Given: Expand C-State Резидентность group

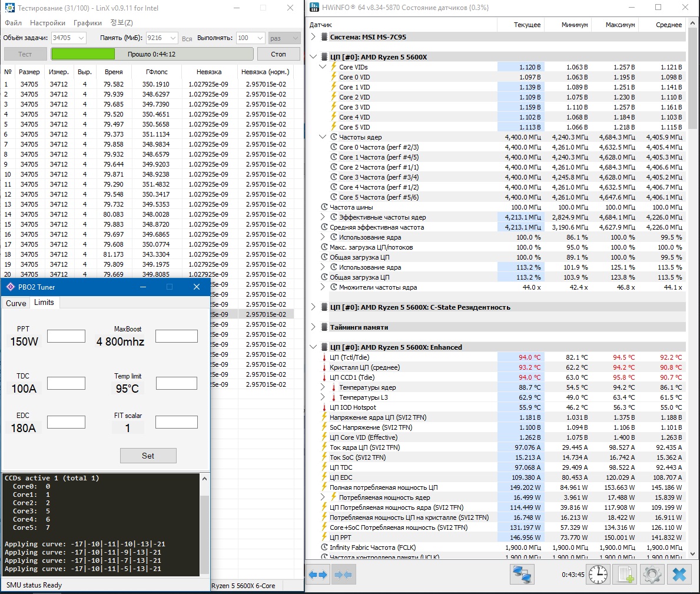Looking at the screenshot, I should click(313, 307).
